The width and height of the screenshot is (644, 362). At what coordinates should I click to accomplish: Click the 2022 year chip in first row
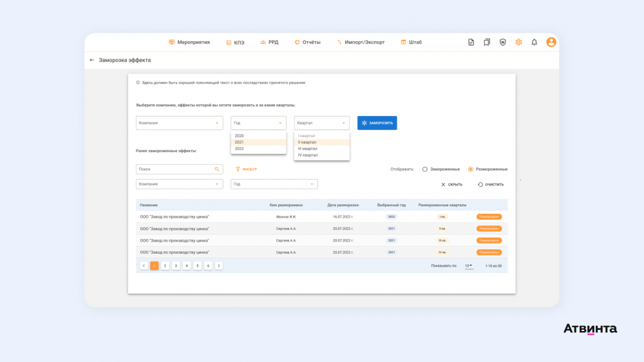coord(392,216)
